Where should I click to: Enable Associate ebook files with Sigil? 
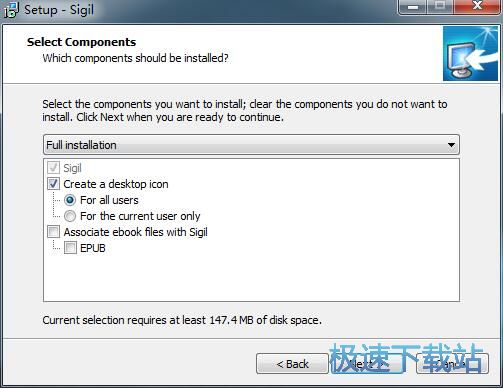(x=53, y=232)
